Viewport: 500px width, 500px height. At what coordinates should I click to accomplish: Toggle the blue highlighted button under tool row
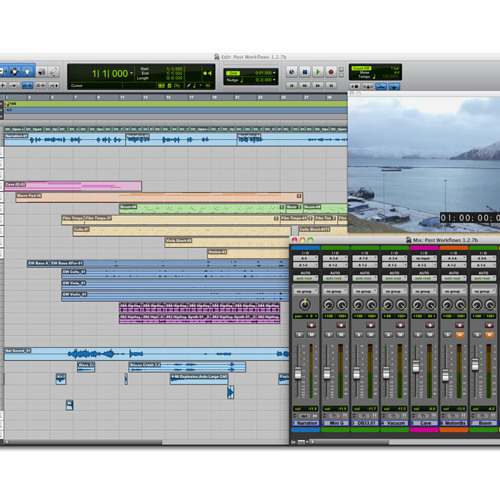[27, 86]
